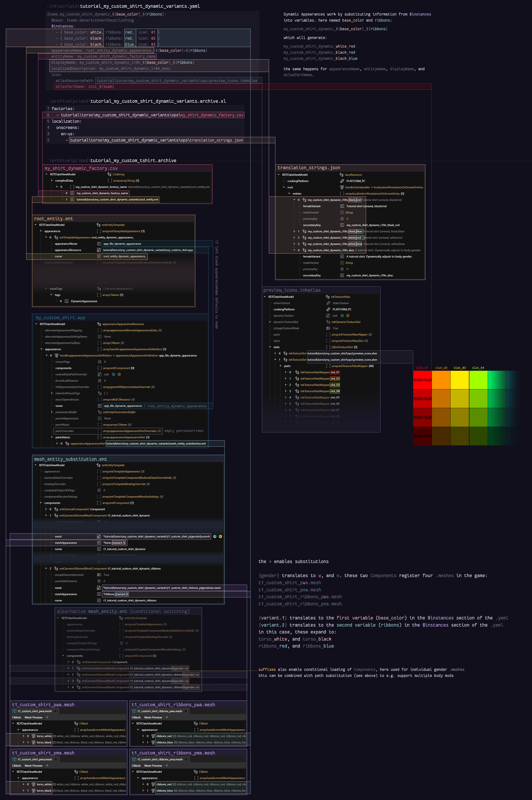Click the yellow slot_03 color square
Screen dimensions: 532x800
click(x=460, y=380)
